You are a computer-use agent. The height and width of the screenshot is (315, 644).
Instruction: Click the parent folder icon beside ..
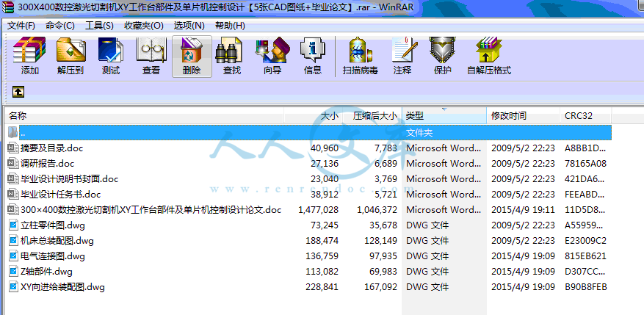[13, 132]
